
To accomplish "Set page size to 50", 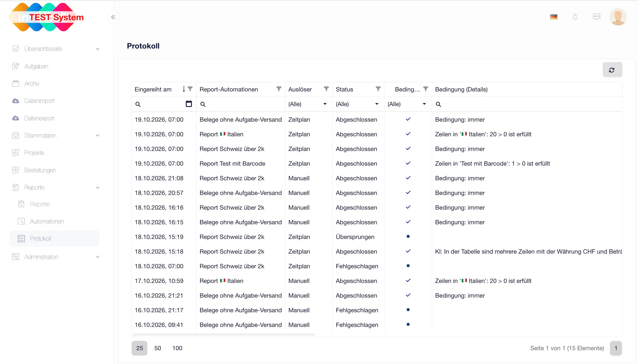I will [158, 348].
